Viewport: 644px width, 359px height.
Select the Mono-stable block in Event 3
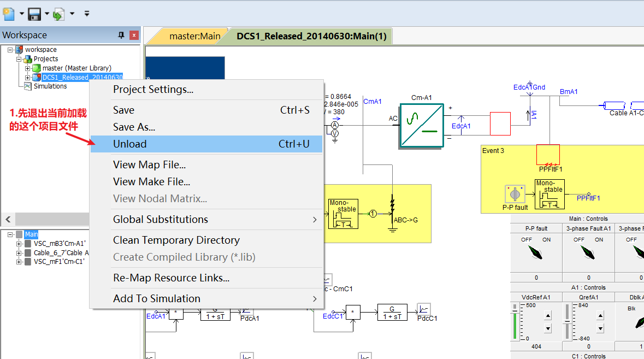click(550, 195)
